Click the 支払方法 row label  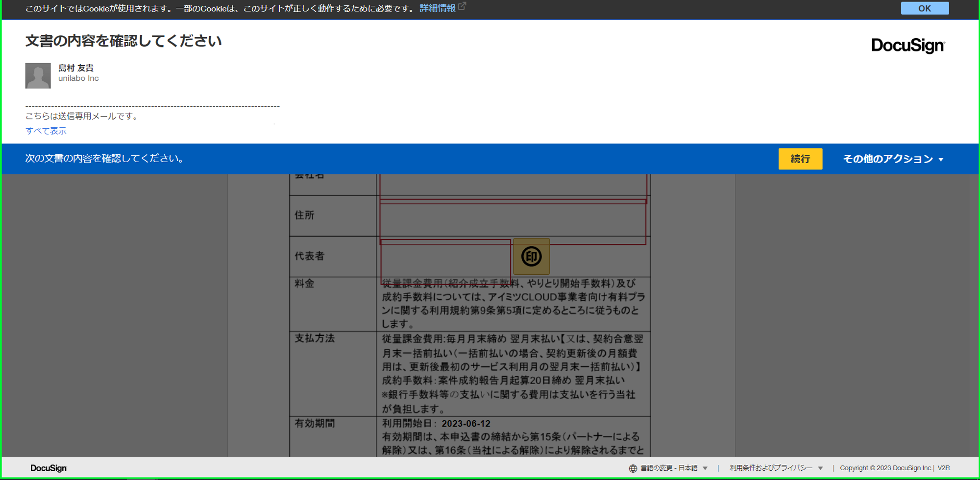pyautogui.click(x=315, y=338)
